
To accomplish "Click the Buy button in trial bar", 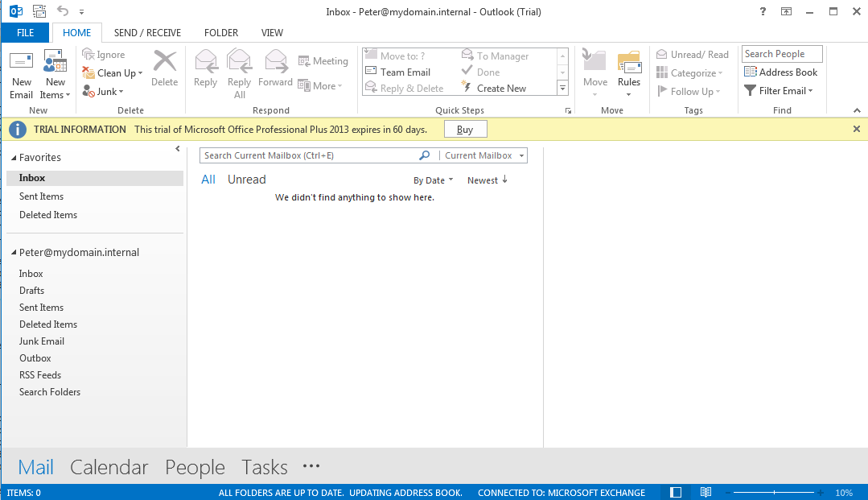I will pos(465,129).
